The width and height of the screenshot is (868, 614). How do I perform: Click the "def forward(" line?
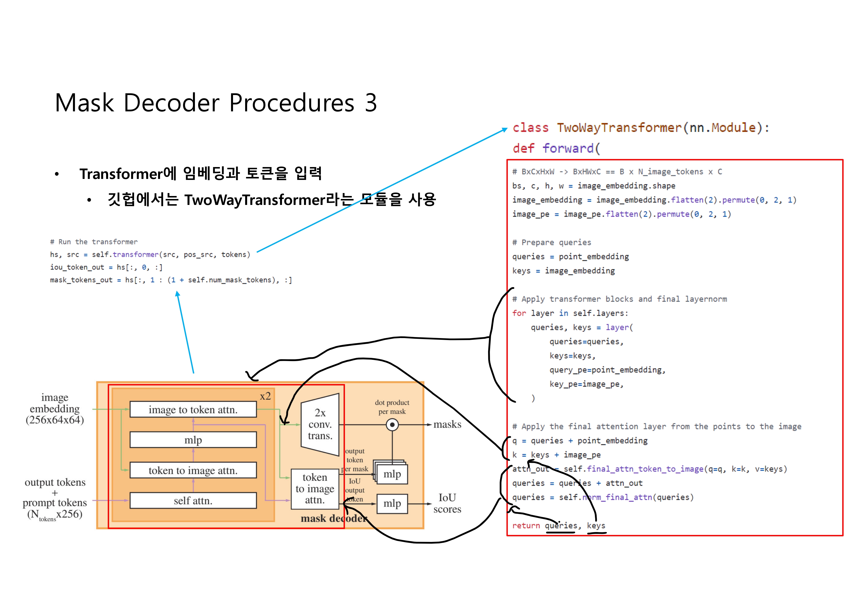click(556, 148)
